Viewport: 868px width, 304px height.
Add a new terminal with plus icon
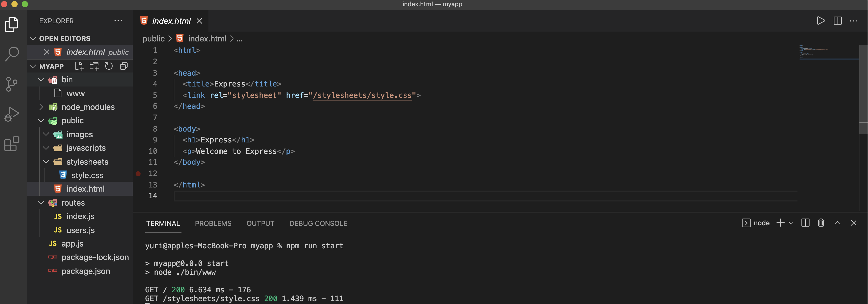tap(780, 223)
